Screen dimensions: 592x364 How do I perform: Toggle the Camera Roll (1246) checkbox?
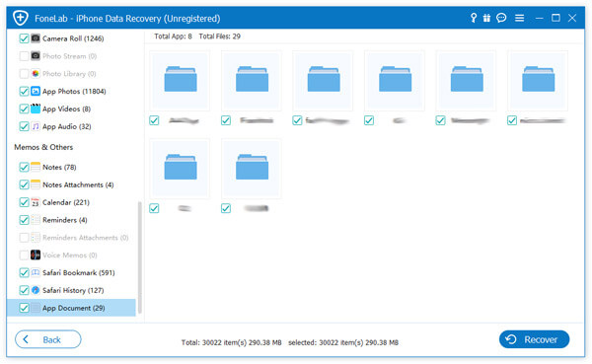24,38
